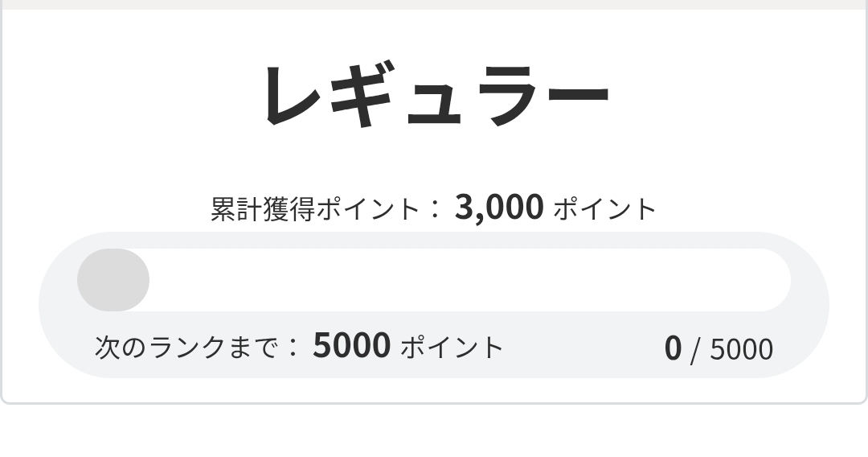Click the レ character in the rank title

[x=289, y=95]
